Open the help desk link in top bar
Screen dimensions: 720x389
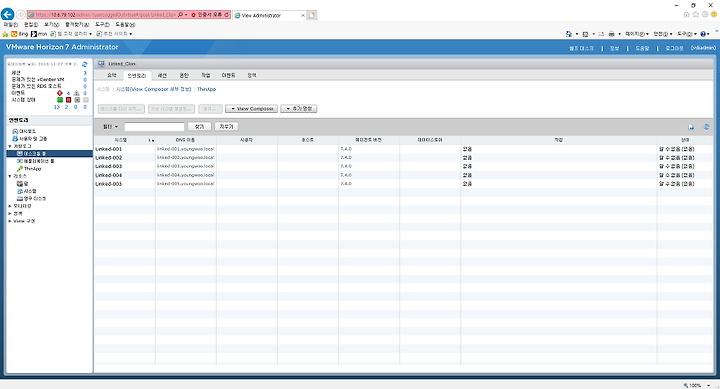(581, 48)
